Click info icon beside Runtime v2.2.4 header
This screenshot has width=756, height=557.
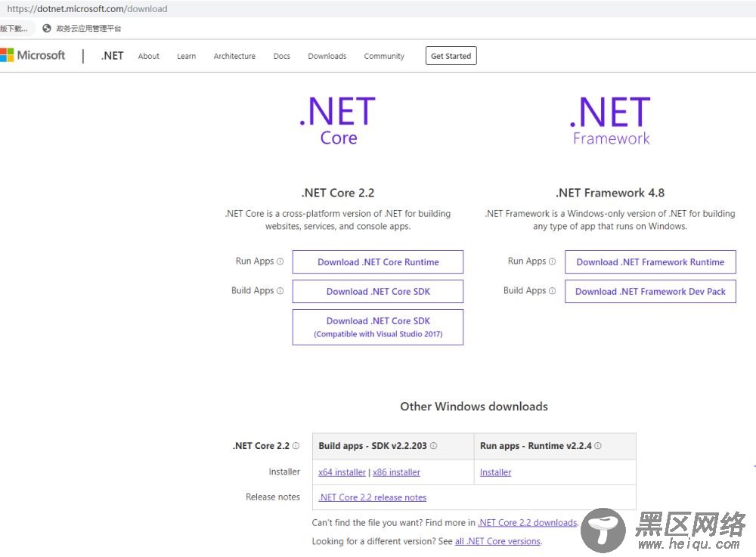click(598, 446)
